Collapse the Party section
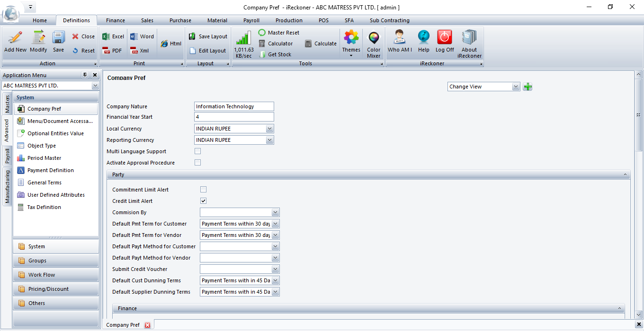Screen dimensions: 644x331 tap(625, 175)
